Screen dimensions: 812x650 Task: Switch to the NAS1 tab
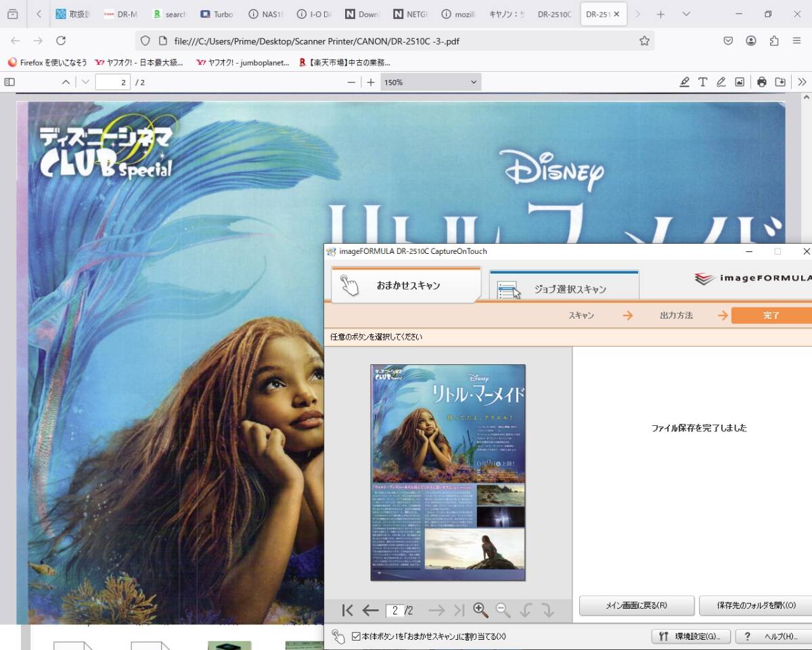click(265, 14)
